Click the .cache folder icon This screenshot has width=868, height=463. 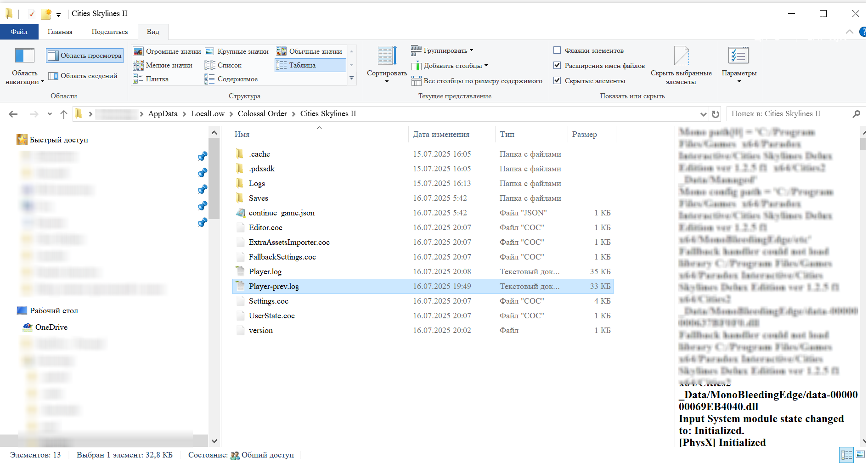point(240,154)
